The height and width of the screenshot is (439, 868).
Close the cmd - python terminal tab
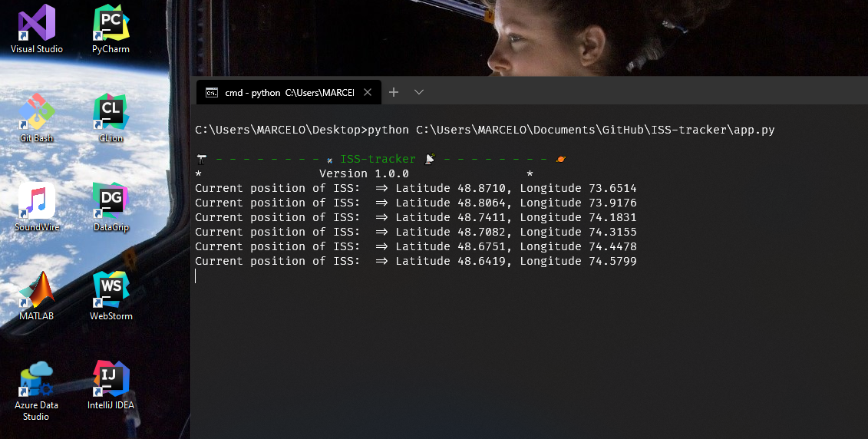(x=368, y=93)
